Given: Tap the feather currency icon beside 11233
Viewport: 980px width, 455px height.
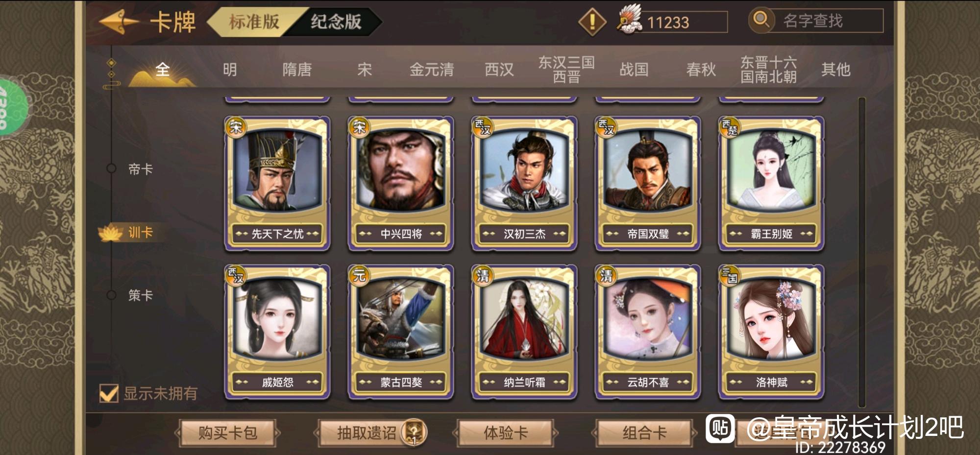Looking at the screenshot, I should point(630,20).
